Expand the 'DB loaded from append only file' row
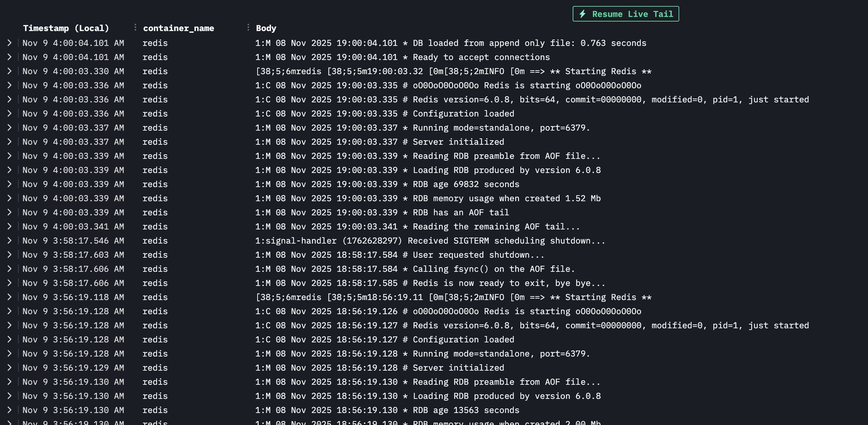Screen dimensions: 868x425 (x=10, y=43)
